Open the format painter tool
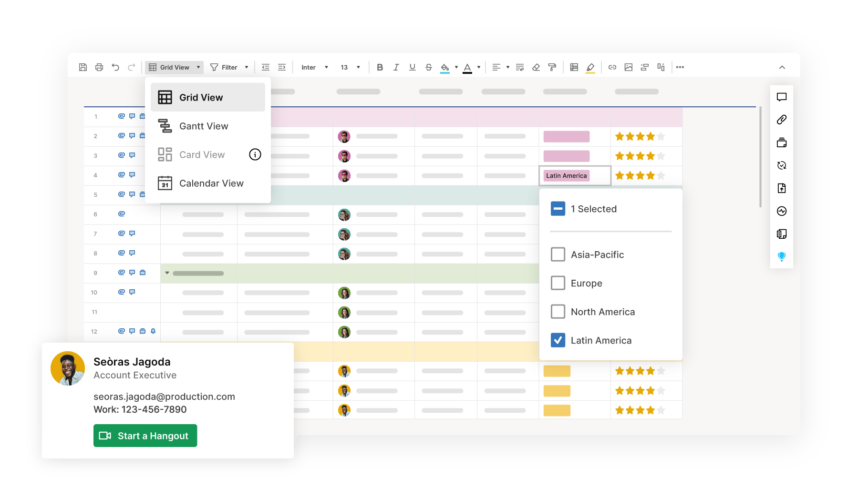This screenshot has height=488, width=868. pyautogui.click(x=552, y=67)
